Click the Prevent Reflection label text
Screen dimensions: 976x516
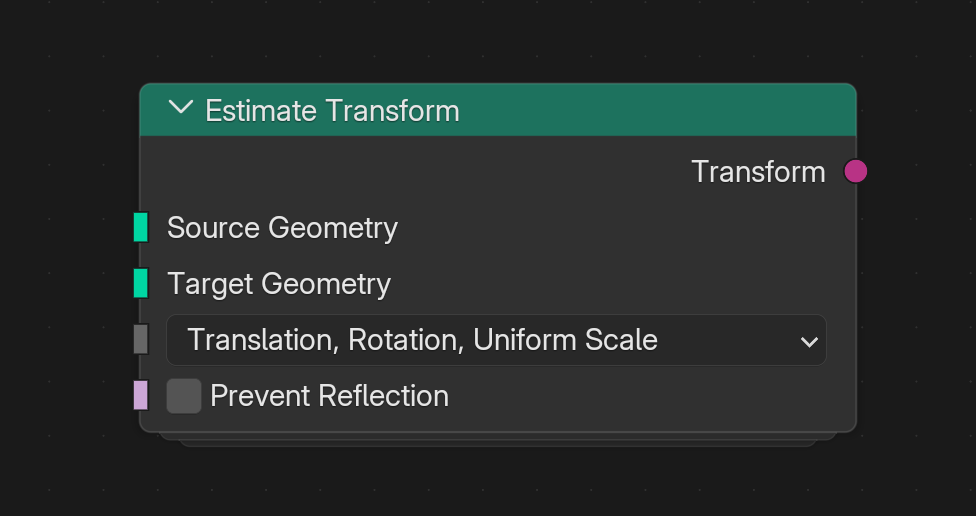click(329, 396)
